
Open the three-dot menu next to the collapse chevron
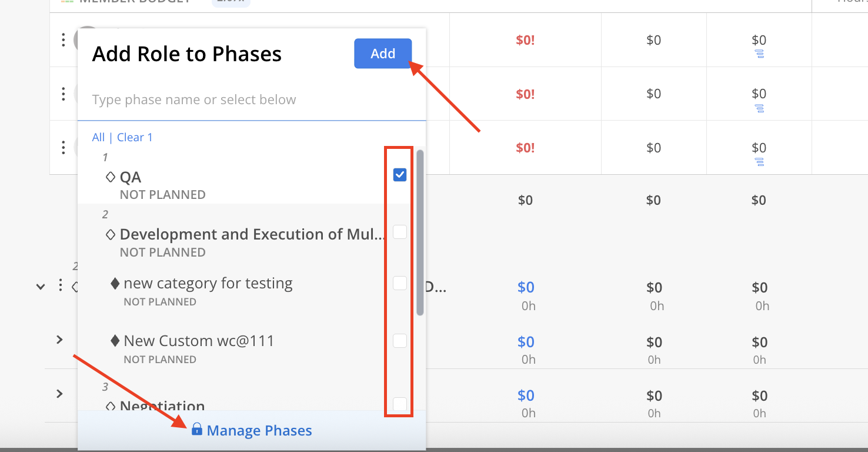(61, 286)
